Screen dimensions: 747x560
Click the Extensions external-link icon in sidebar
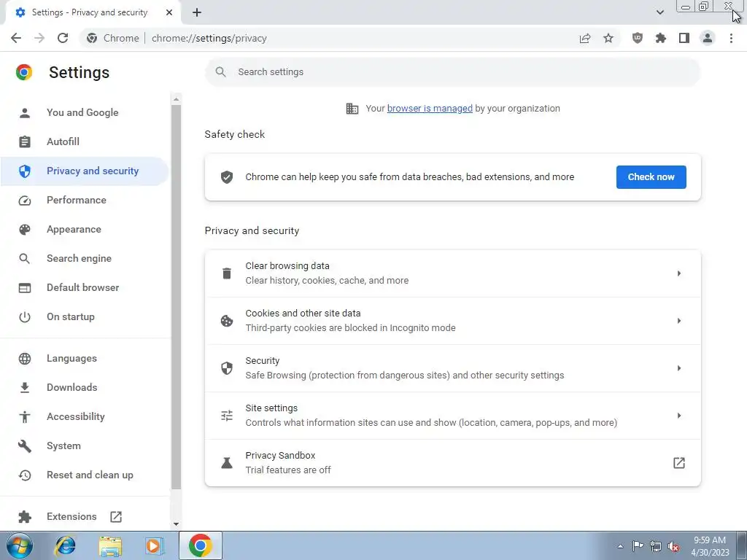coord(116,517)
